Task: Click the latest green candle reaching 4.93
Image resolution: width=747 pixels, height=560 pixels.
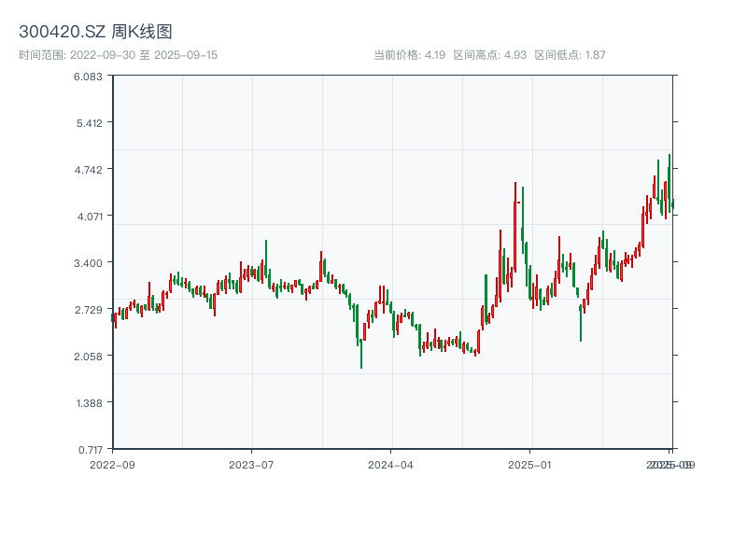Action: [x=669, y=183]
